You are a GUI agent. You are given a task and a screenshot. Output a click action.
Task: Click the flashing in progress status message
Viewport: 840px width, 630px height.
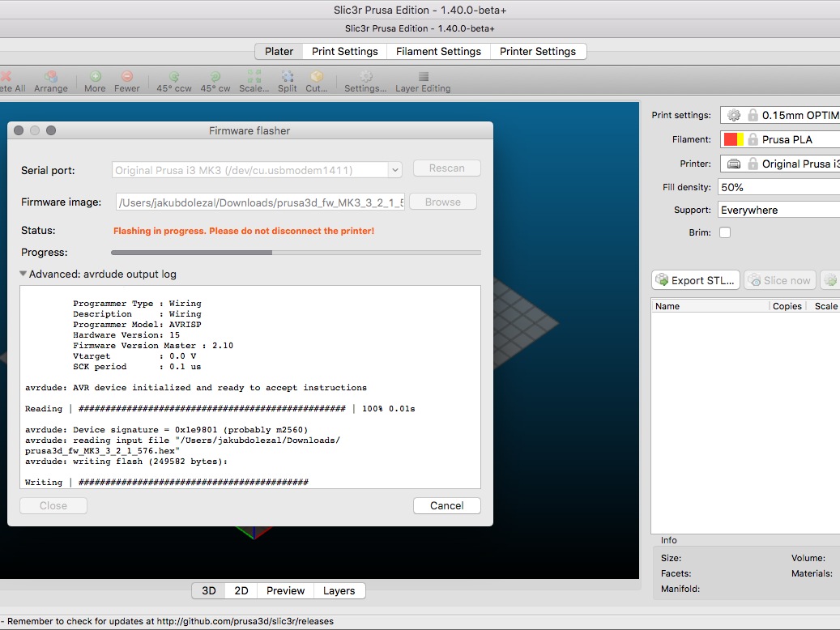click(244, 231)
